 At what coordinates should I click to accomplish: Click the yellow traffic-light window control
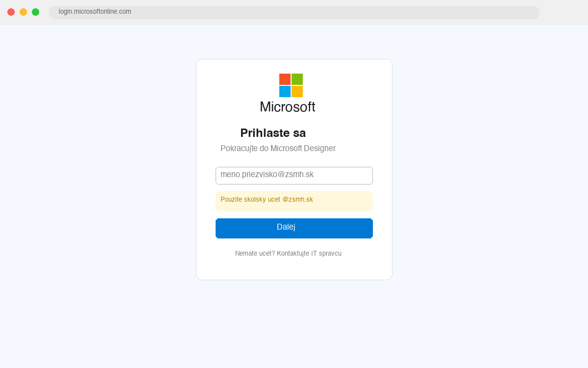click(23, 12)
